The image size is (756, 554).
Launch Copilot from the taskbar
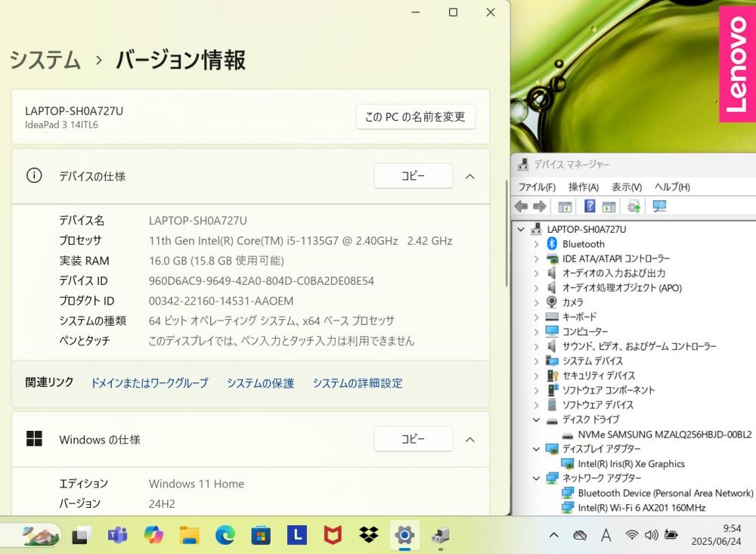click(153, 534)
